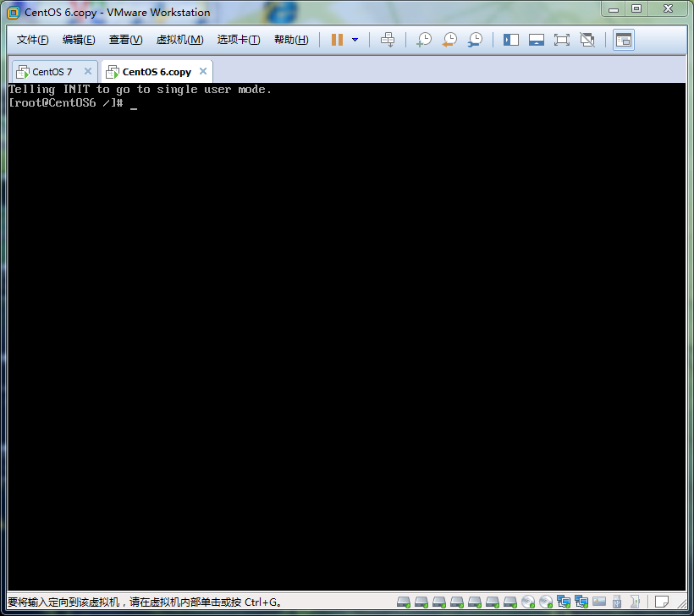Open the 编辑(E) menu
Image resolution: width=694 pixels, height=616 pixels.
[79, 40]
